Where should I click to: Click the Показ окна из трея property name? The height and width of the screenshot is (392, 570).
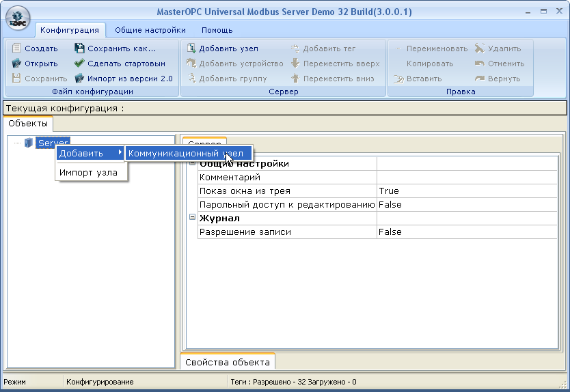coord(245,191)
